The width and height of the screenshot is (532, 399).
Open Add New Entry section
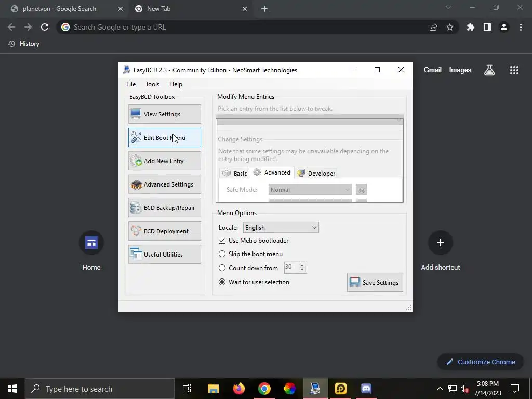click(165, 161)
